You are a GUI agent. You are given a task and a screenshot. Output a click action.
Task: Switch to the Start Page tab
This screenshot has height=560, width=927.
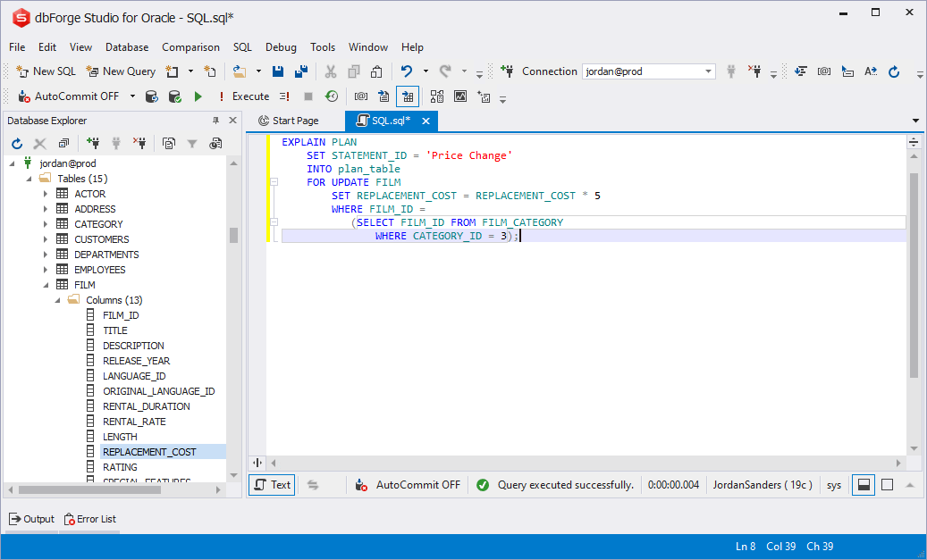pos(295,119)
